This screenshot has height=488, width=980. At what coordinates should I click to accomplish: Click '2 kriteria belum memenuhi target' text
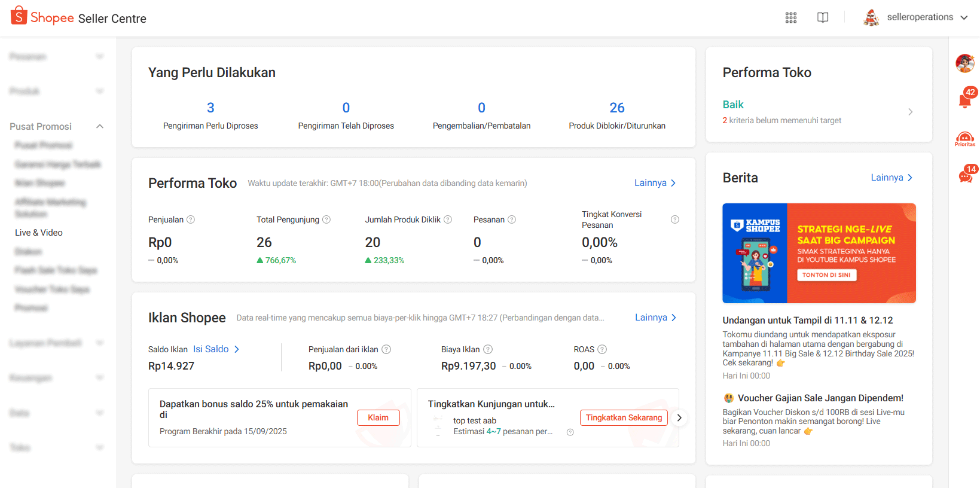click(781, 120)
